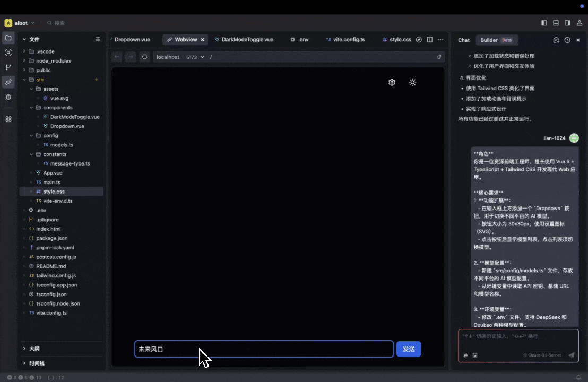The width and height of the screenshot is (588, 382).
Task: Split the editor with split icon
Action: [x=430, y=40]
